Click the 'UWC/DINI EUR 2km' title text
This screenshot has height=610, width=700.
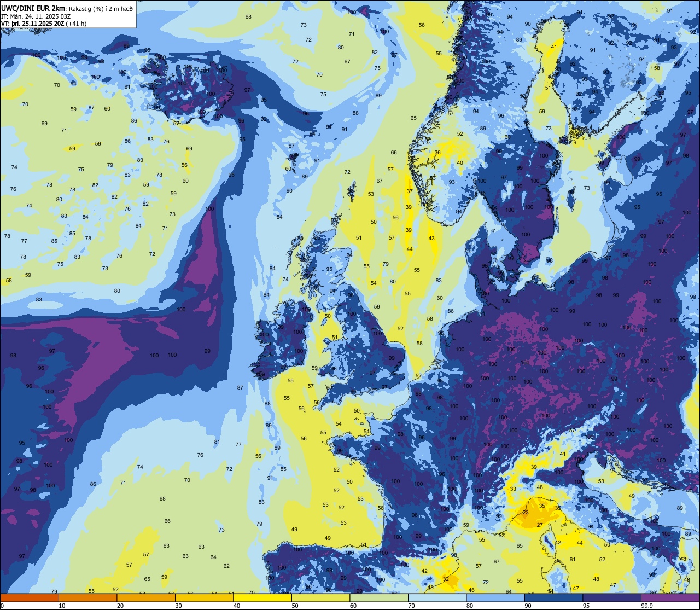point(34,7)
